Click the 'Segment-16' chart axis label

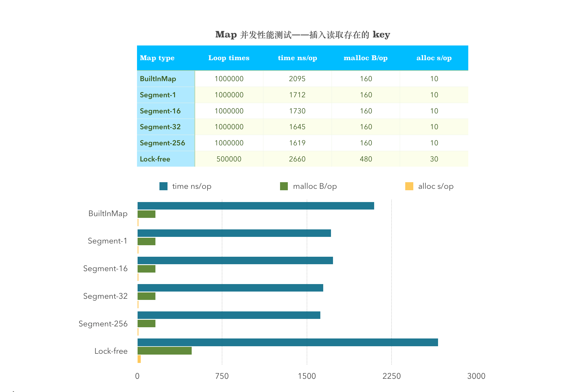coord(105,269)
